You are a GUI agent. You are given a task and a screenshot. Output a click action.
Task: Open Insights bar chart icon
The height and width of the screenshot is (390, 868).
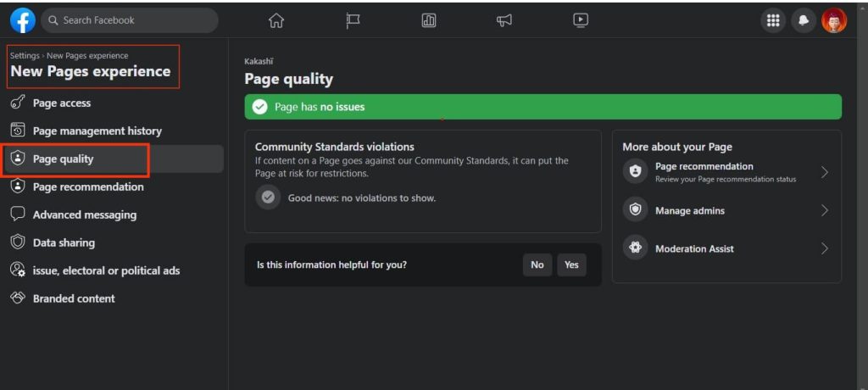coord(428,20)
